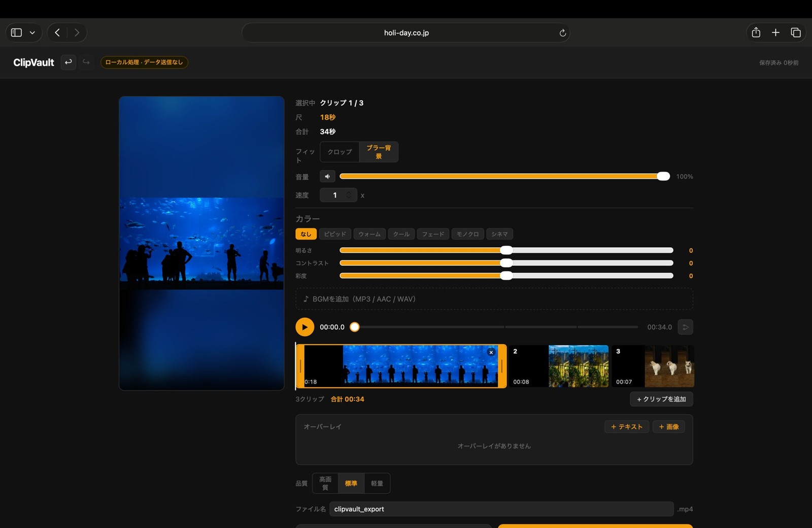Click the redo arrow in the header

[x=86, y=62]
